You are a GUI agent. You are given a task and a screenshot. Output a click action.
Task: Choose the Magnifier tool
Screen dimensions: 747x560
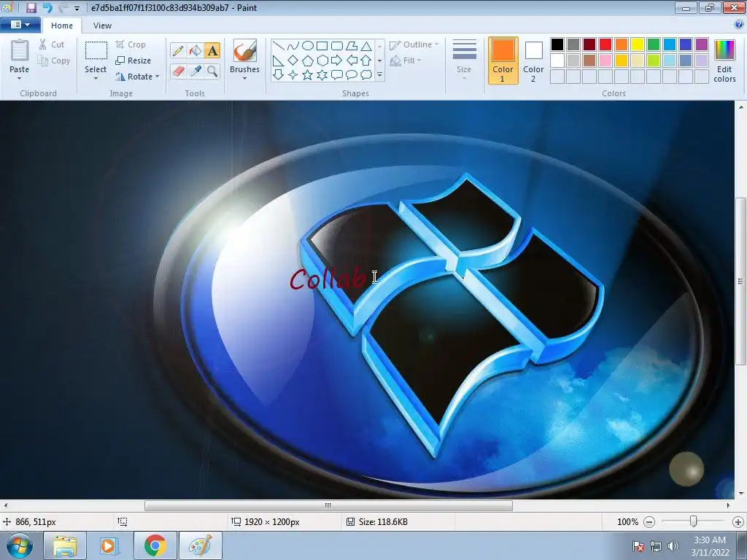pos(212,71)
